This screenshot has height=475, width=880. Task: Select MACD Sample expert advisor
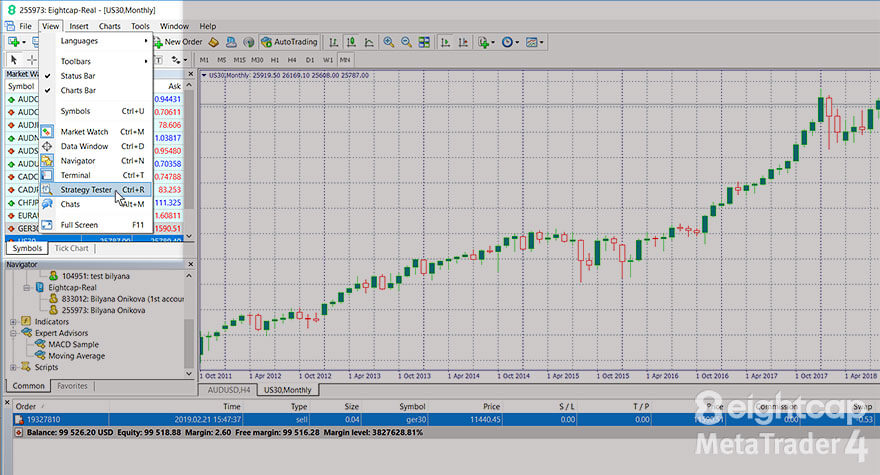(74, 344)
